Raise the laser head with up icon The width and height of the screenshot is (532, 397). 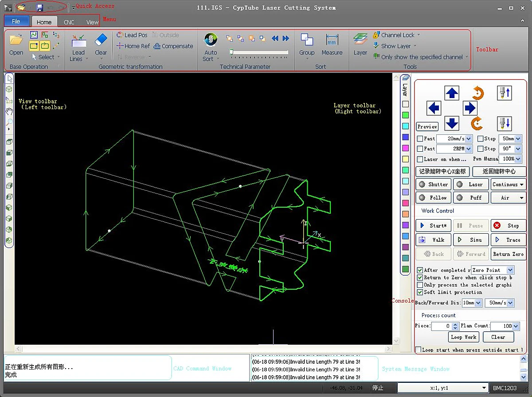(x=505, y=93)
